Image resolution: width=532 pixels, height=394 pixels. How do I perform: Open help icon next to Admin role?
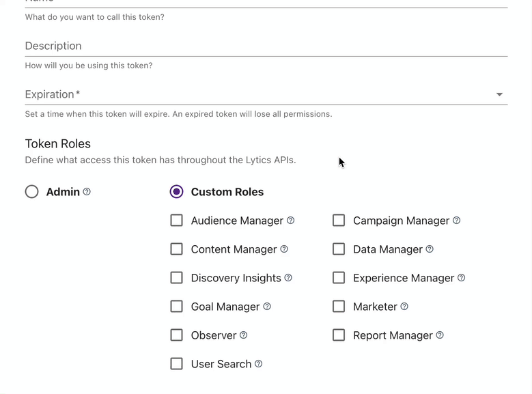(x=87, y=192)
